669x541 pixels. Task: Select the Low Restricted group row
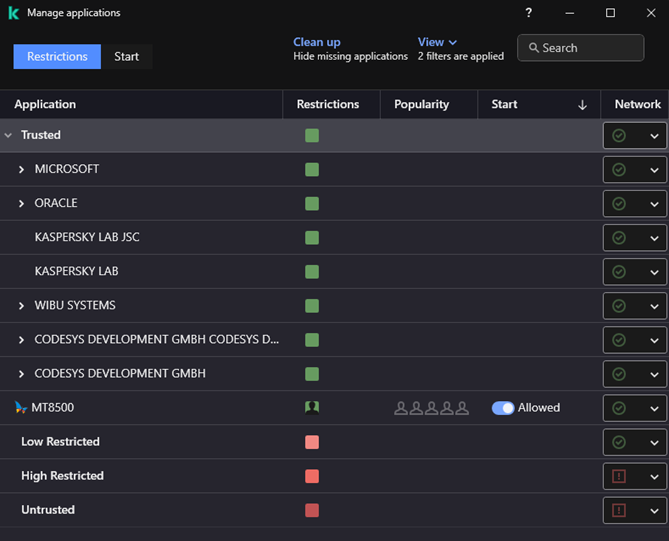coord(334,442)
